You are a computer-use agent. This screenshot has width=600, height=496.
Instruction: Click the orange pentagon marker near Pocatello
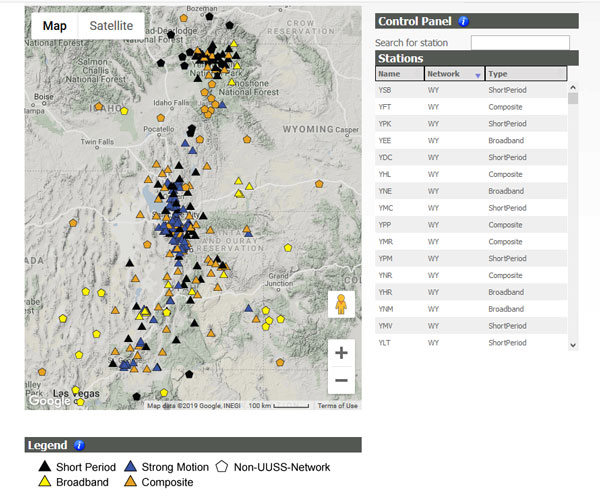coord(161,118)
